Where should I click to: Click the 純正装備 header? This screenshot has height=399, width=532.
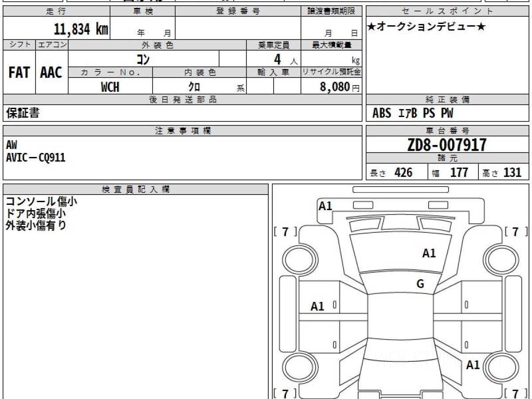pyautogui.click(x=447, y=100)
